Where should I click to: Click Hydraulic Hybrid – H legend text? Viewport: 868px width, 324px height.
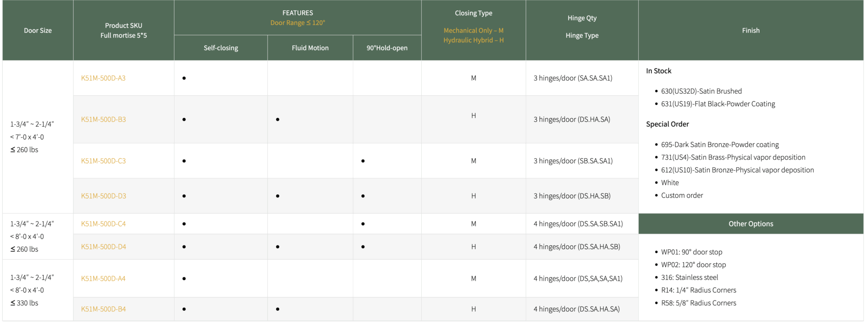473,40
